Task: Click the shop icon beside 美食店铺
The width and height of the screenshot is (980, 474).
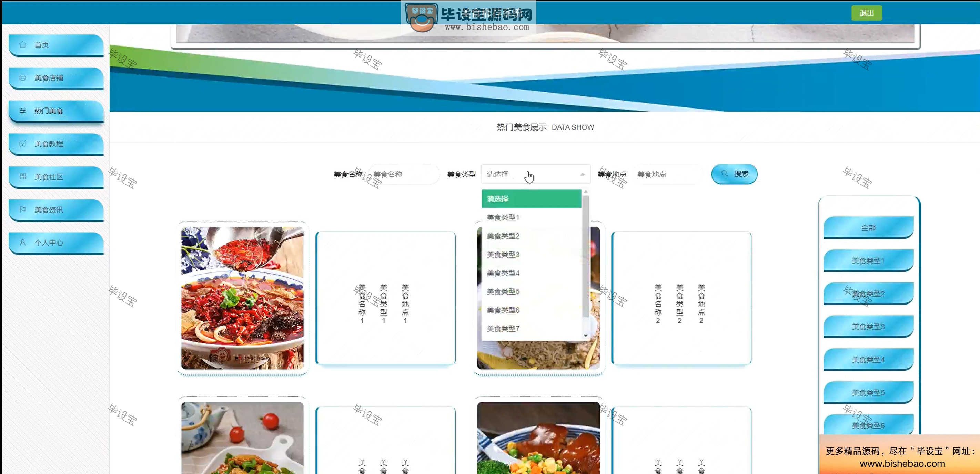Action: coord(22,78)
